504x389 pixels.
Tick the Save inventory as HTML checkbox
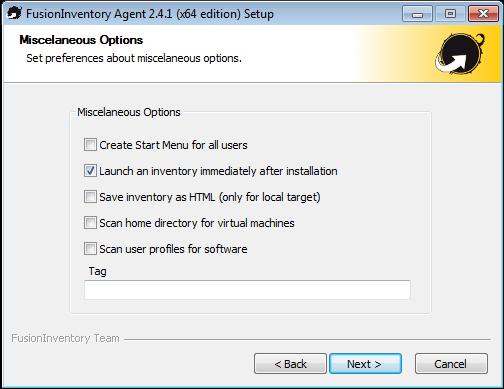tap(90, 197)
